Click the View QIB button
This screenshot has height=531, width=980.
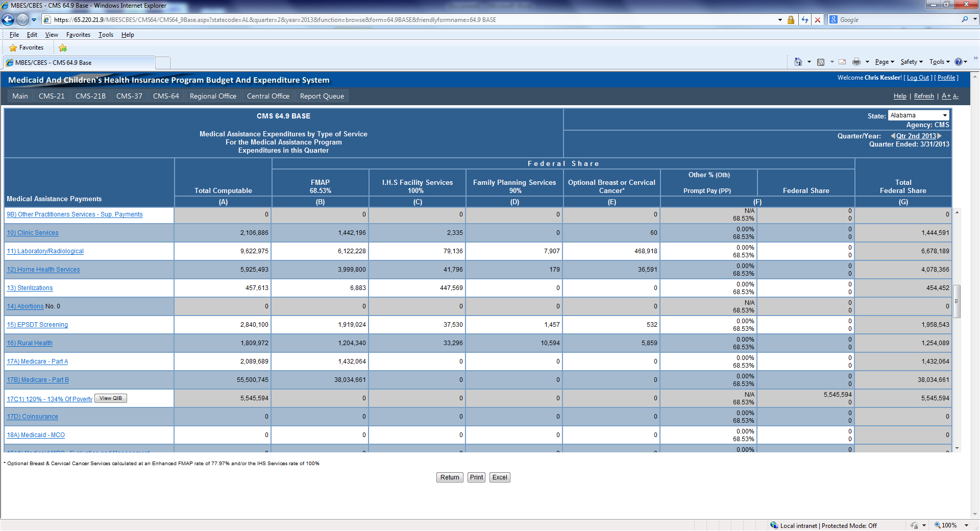point(110,398)
